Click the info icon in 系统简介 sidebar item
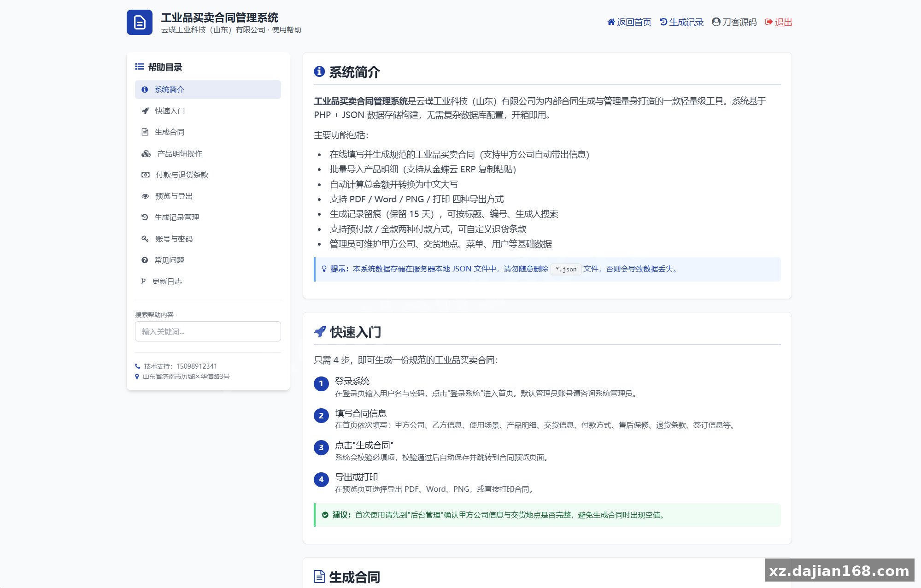This screenshot has width=921, height=588. pos(145,89)
